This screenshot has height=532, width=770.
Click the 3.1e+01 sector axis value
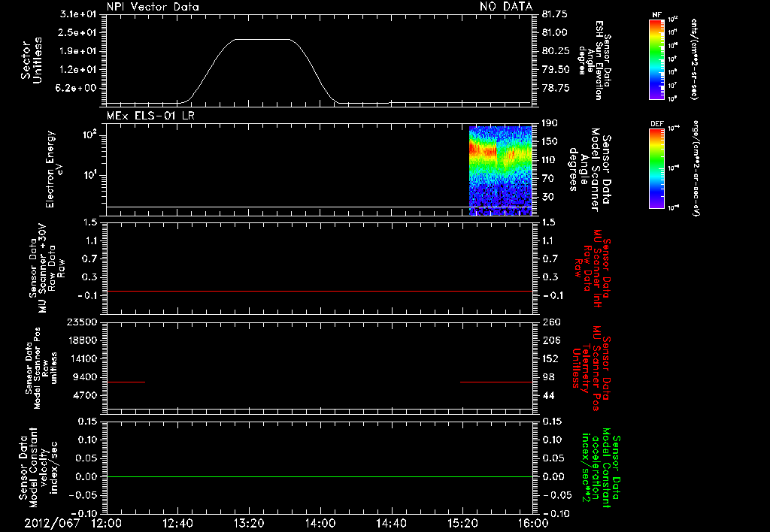coord(80,14)
